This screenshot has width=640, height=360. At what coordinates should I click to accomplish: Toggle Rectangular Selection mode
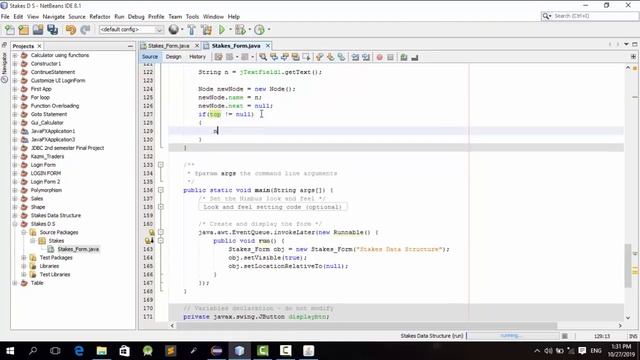(306, 58)
